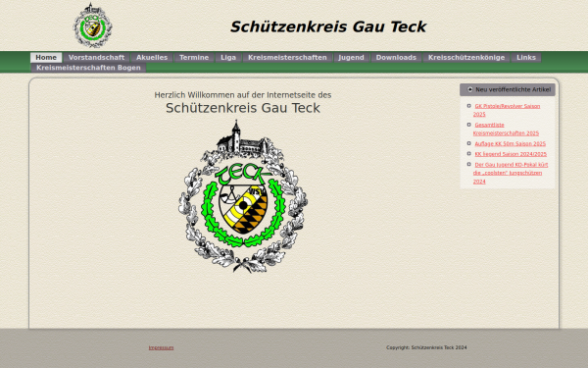Open KK liegend Saison 2024/2025 article

pos(511,154)
